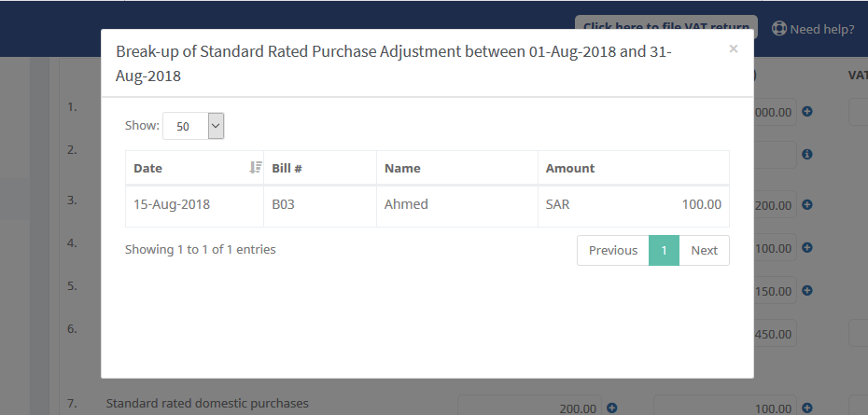Viewport: 868px width, 415px height.
Task: Select the B03 bill row for Ahmed
Action: click(x=427, y=205)
